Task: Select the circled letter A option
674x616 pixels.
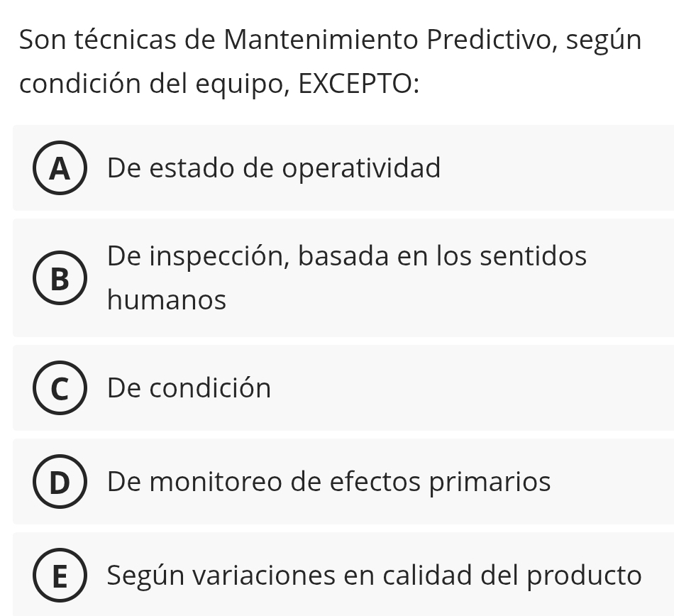Action: click(60, 169)
